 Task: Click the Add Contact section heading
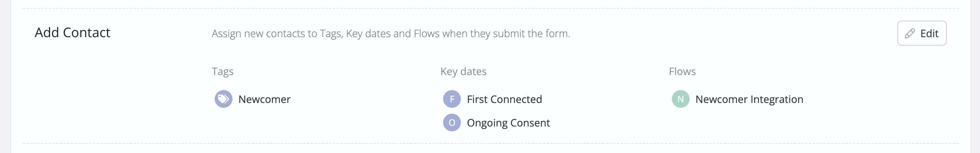click(x=72, y=33)
